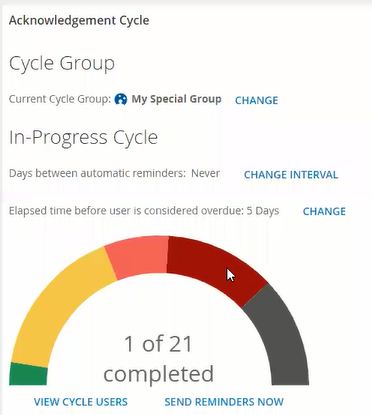Change the overdue elapsed time setting

[324, 211]
